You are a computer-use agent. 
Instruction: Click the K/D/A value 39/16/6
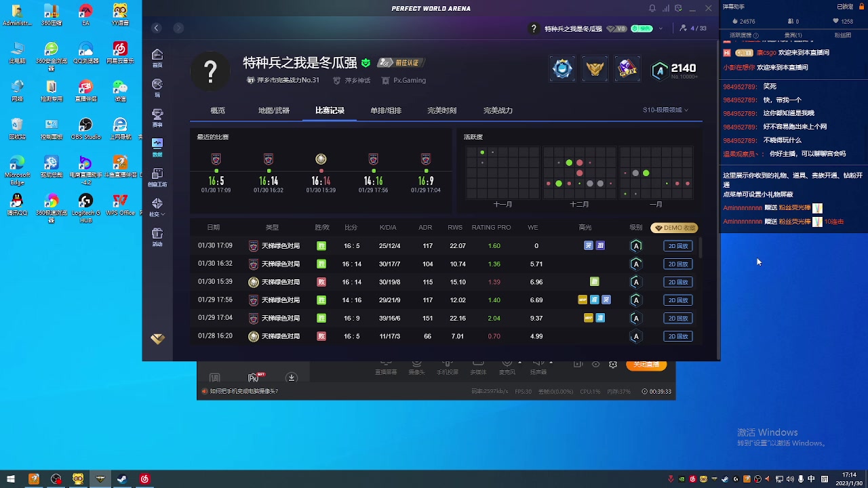pyautogui.click(x=389, y=318)
